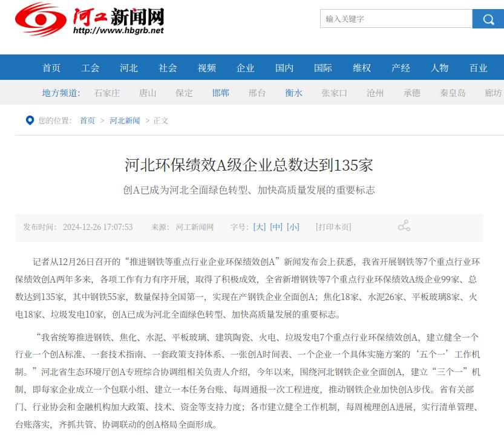The height and width of the screenshot is (435, 504).
Task: Open the 石家庄 local channel
Action: [107, 93]
